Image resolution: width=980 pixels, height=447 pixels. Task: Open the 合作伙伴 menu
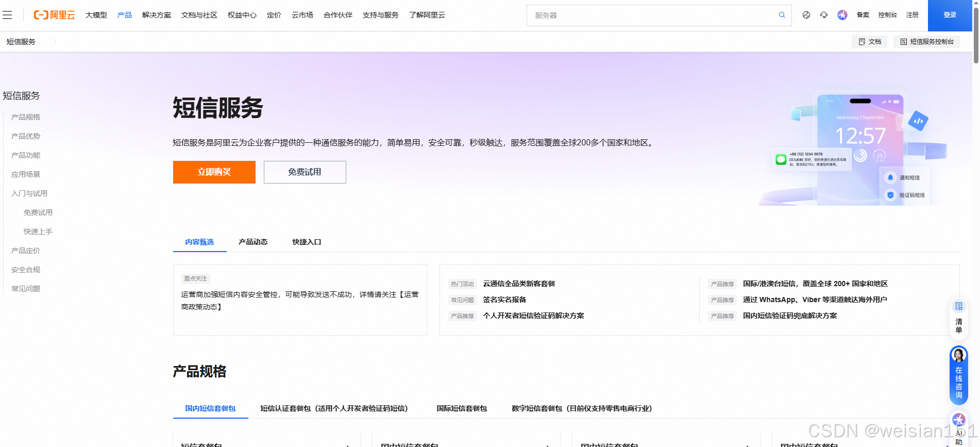pos(338,15)
